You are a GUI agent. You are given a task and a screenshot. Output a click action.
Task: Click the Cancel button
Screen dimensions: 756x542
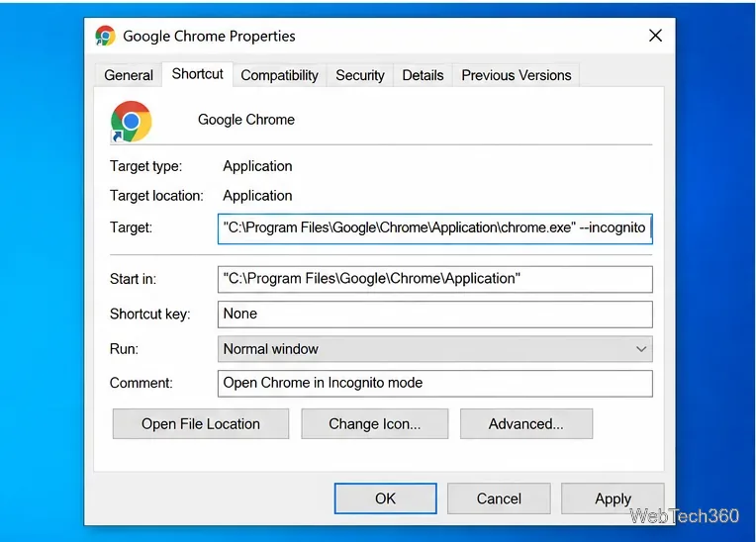pos(499,498)
